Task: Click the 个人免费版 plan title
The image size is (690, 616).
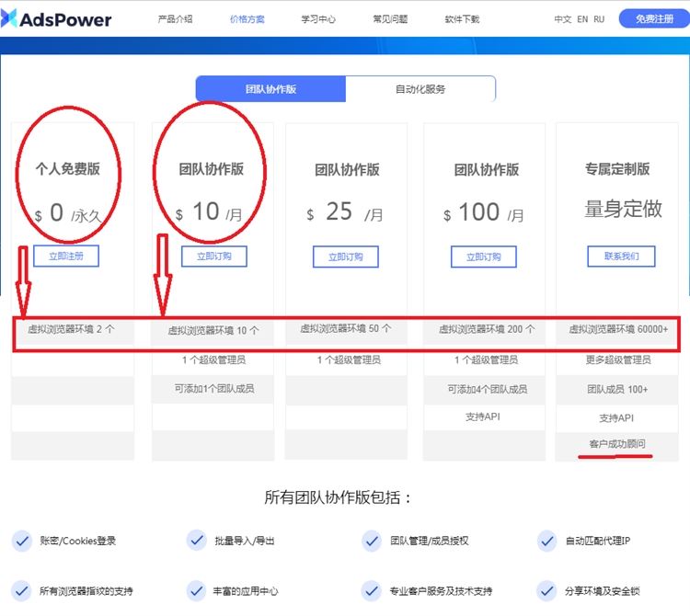Action: pos(68,169)
